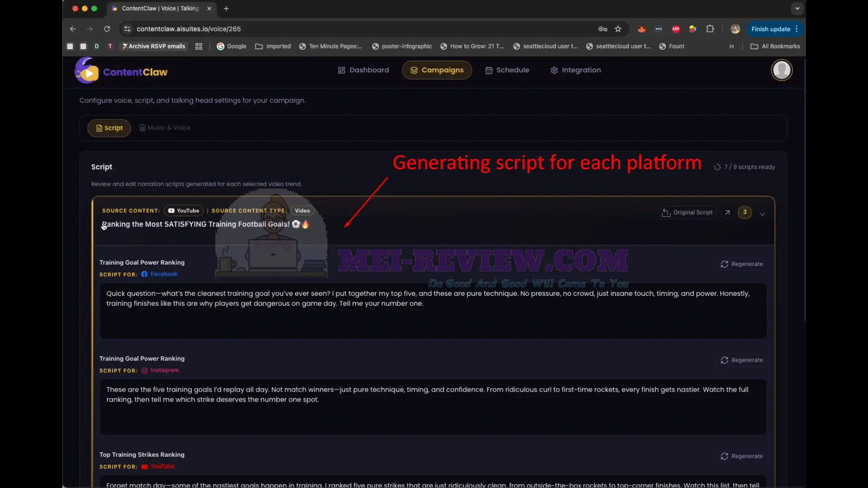Open a new browser tab

[x=226, y=9]
